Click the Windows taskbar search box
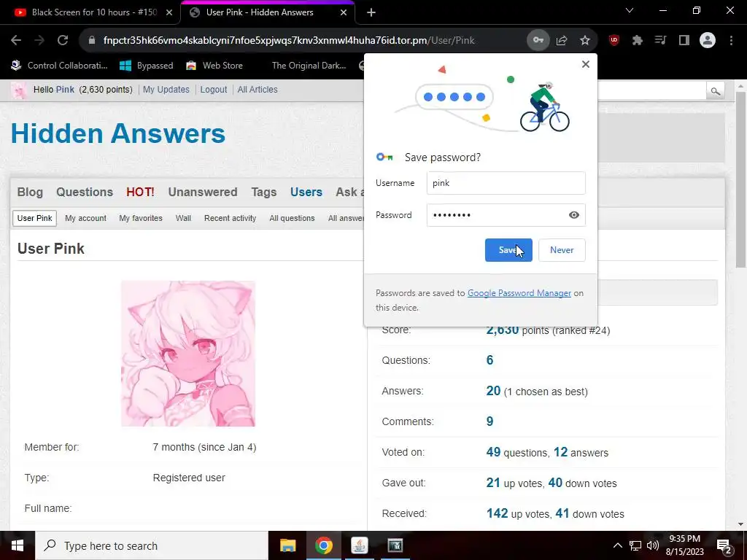747x560 pixels. coord(152,545)
